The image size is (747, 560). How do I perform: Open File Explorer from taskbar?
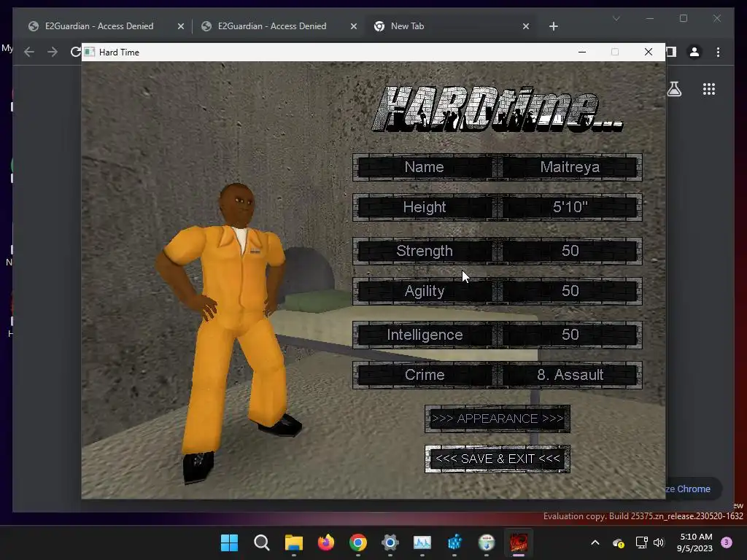(x=294, y=542)
